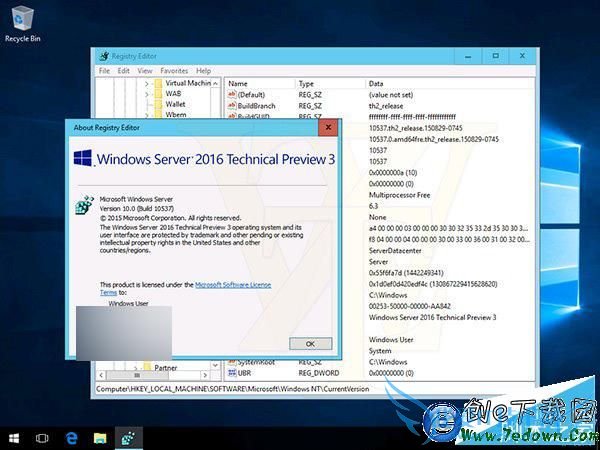
Task: Open the File menu
Action: pyautogui.click(x=104, y=71)
